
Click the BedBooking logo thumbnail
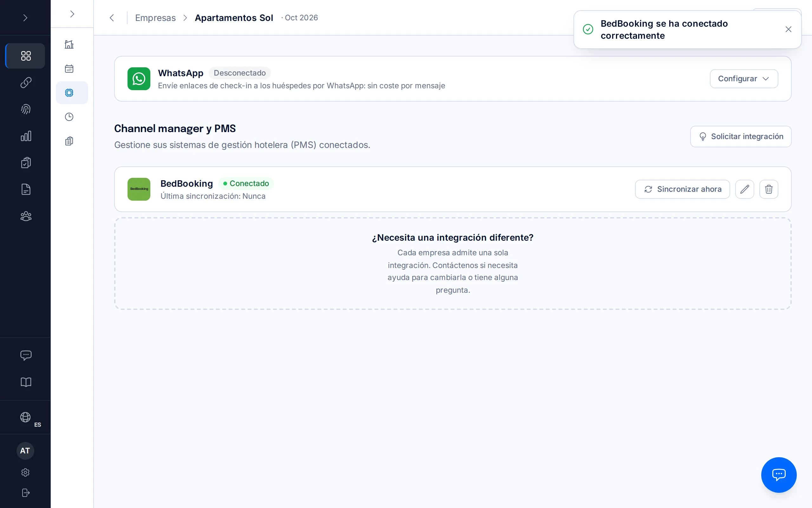[139, 189]
